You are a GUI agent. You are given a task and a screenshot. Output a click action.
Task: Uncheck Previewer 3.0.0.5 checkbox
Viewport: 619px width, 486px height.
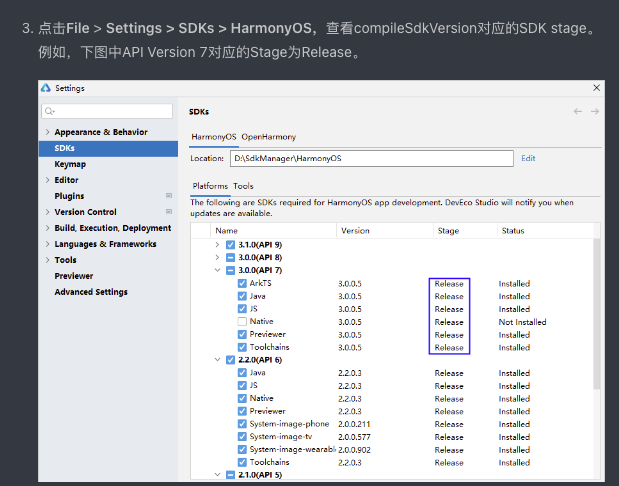tap(242, 334)
